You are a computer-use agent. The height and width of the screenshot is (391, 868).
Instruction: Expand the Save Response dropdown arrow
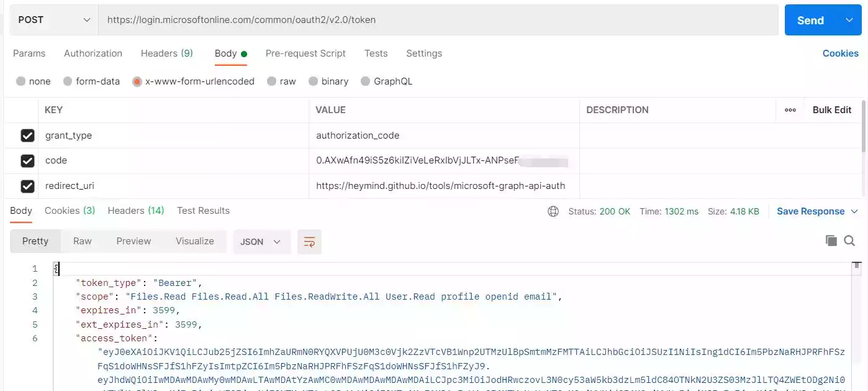(854, 211)
